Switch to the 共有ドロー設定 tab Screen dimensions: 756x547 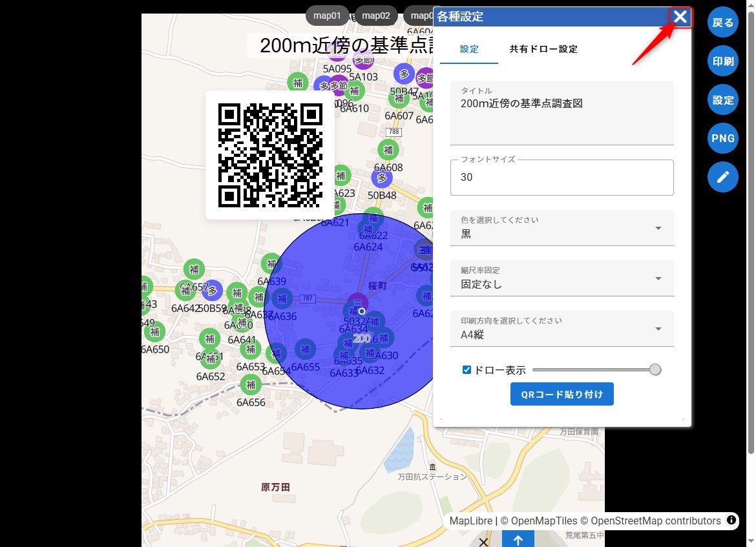click(543, 49)
